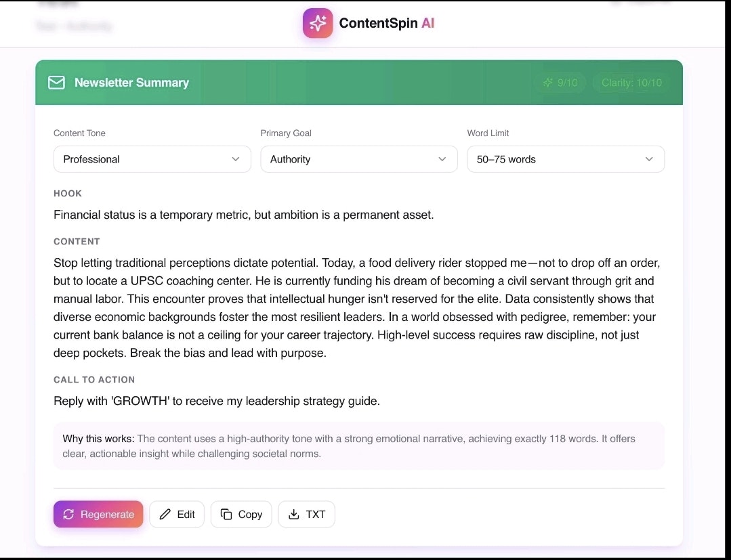This screenshot has height=560, width=731.
Task: Open the Content Tone dropdown
Action: (x=152, y=159)
